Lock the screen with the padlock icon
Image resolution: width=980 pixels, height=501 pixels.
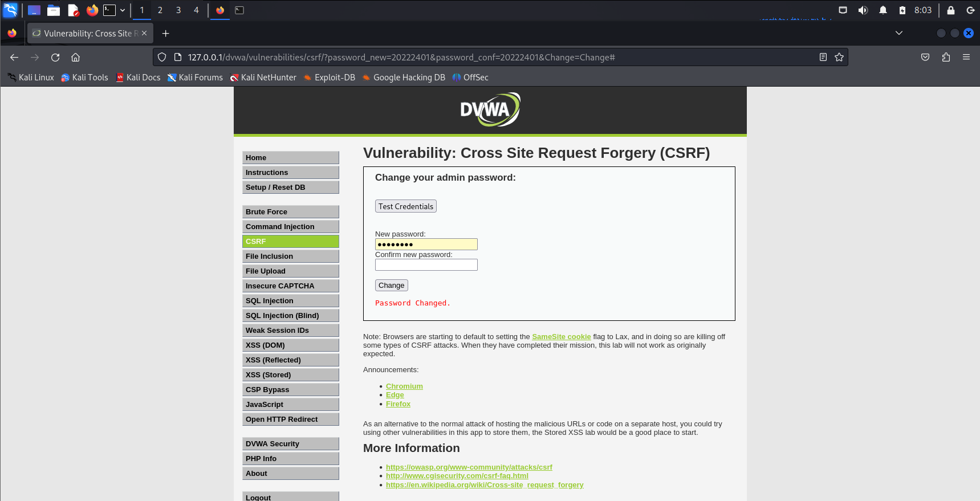tap(951, 10)
